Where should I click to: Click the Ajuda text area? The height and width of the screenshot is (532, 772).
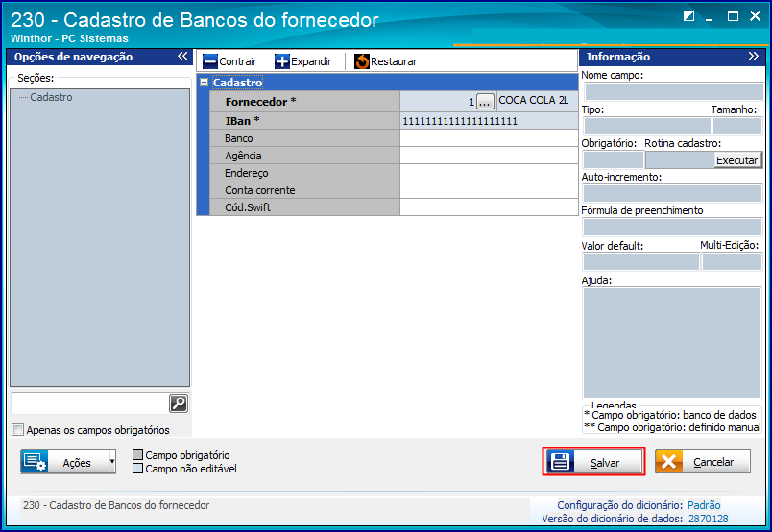(672, 343)
